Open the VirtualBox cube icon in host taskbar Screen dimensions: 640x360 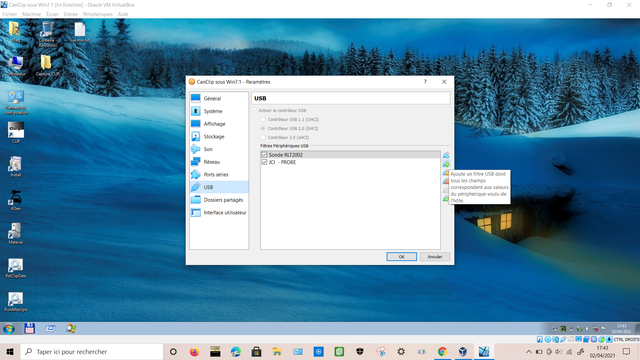pyautogui.click(x=462, y=351)
